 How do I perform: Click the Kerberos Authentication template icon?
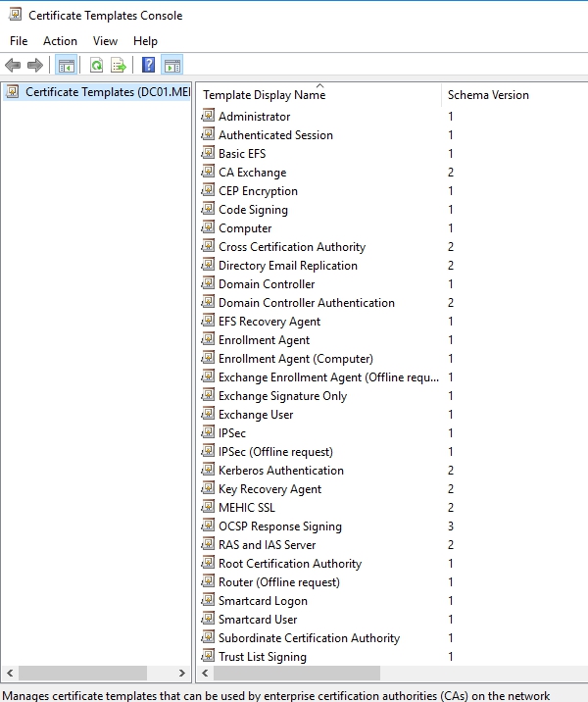(208, 470)
